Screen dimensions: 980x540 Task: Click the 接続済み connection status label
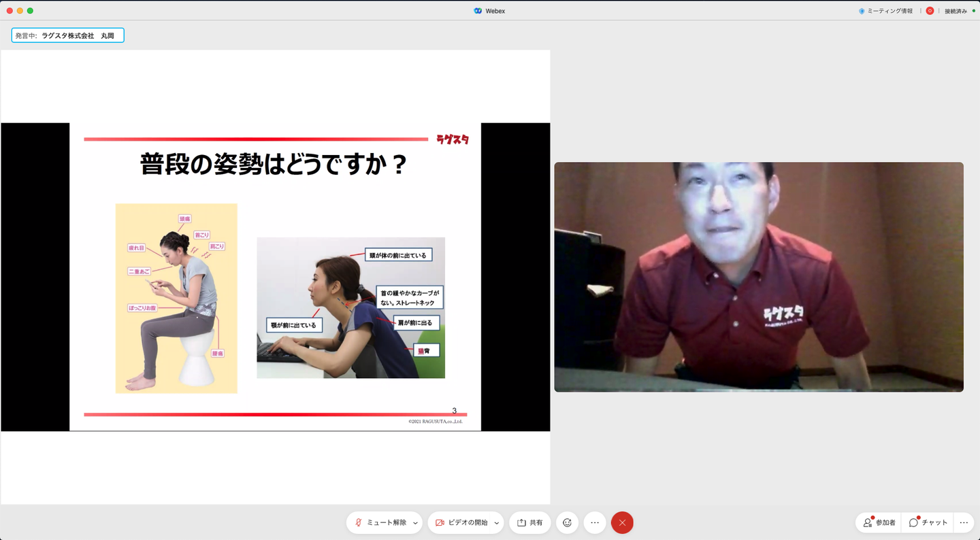pos(955,11)
